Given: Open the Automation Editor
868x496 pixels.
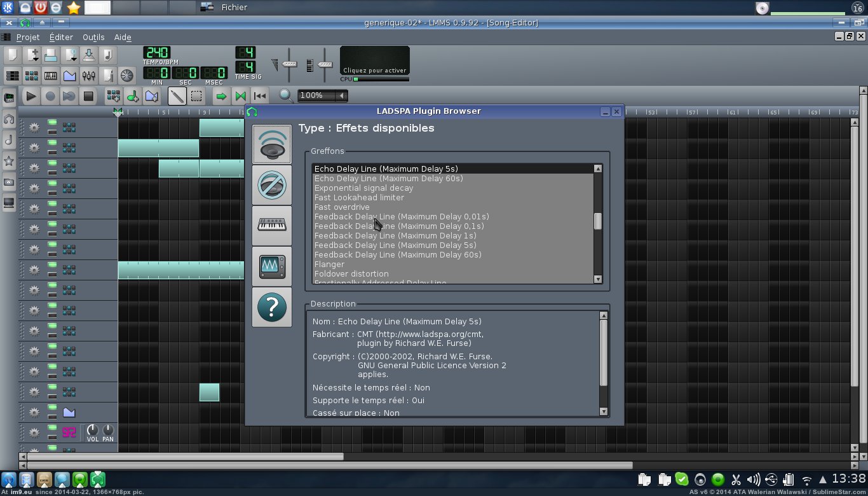Looking at the screenshot, I should (70, 76).
